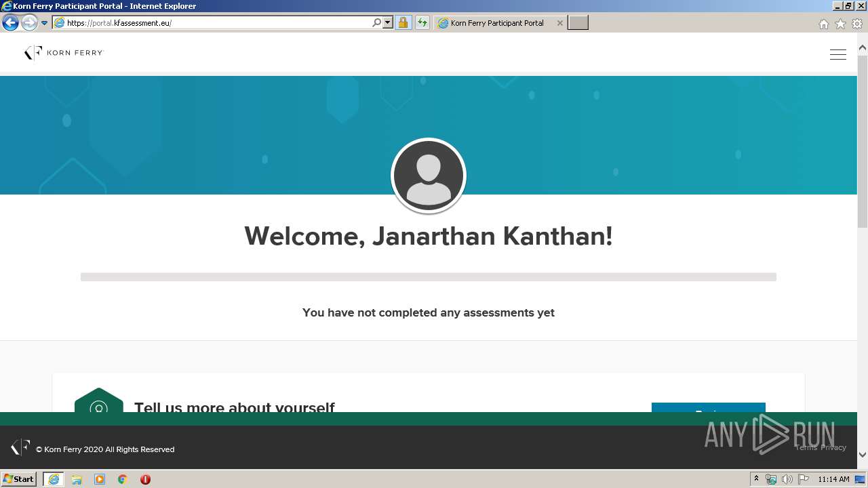Select the Korn Ferry Participant Portal tab
This screenshot has height=488, width=868.
click(x=500, y=22)
